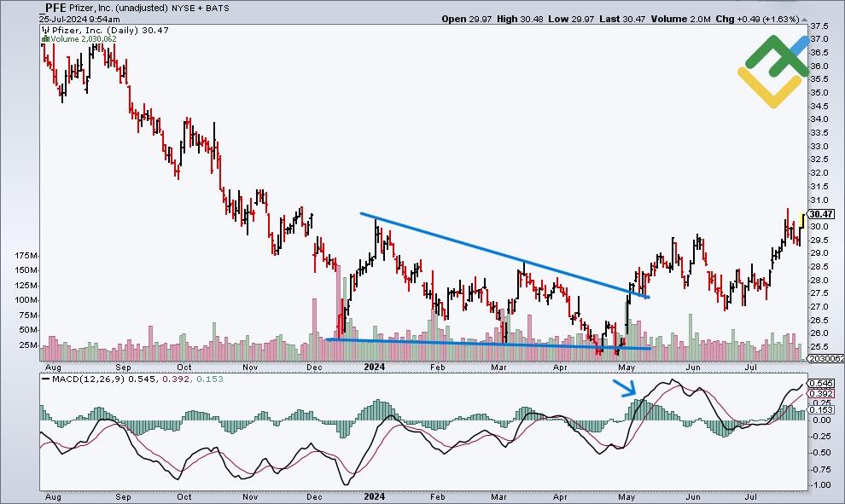Screen dimensions: 845x504
Task: Click the 0.392 signal value tag
Action: (820, 394)
